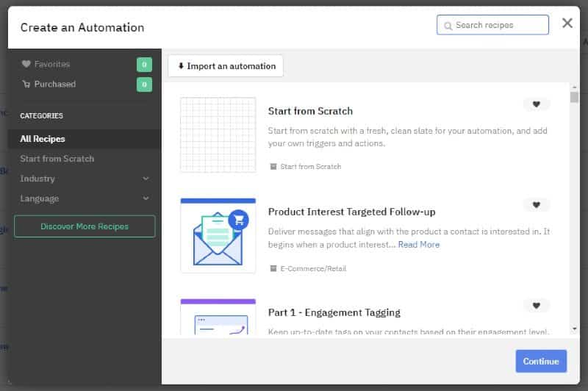
Task: Select the Product Interest envelope thumbnail
Action: [218, 235]
